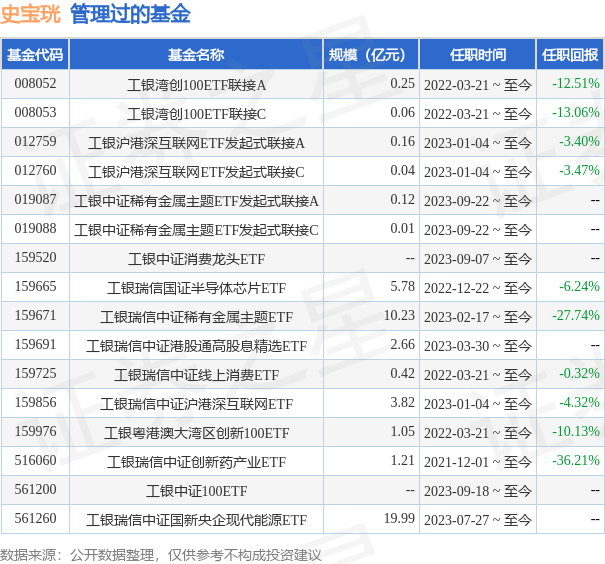
Task: Click the -36.21% return value
Action: (x=576, y=460)
